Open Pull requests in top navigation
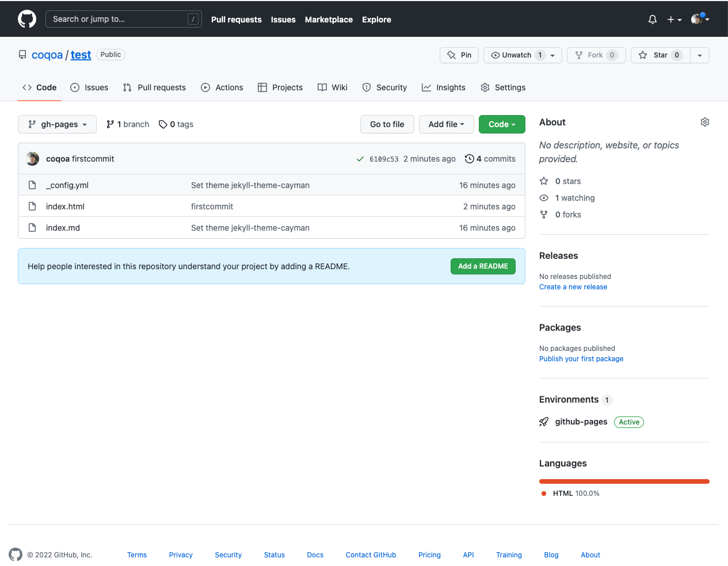The image size is (728, 566). 236,20
